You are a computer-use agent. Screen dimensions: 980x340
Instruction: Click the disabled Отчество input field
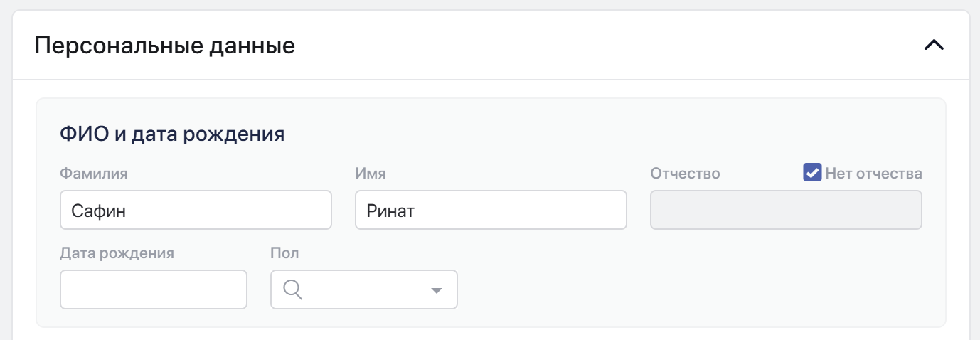(786, 210)
